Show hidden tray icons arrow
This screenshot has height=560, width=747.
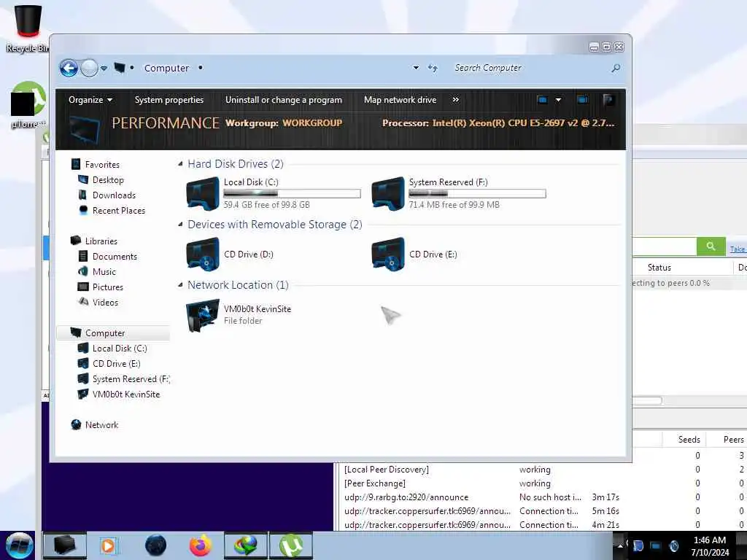[620, 545]
